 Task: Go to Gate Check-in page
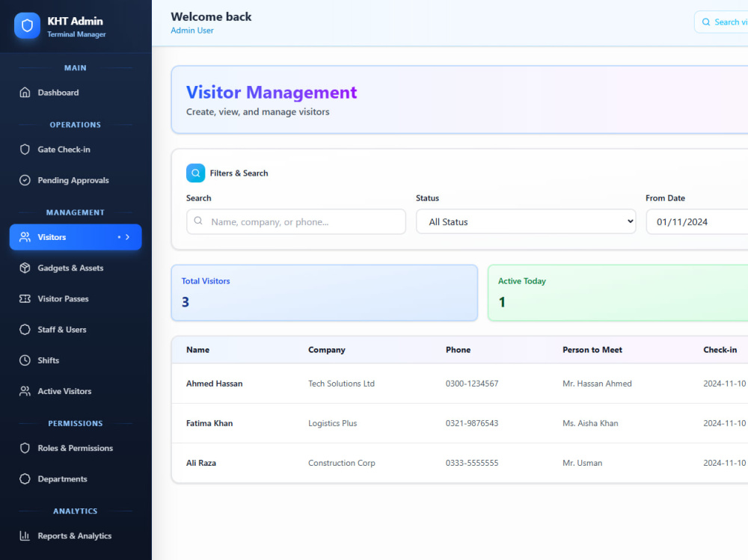(x=76, y=150)
